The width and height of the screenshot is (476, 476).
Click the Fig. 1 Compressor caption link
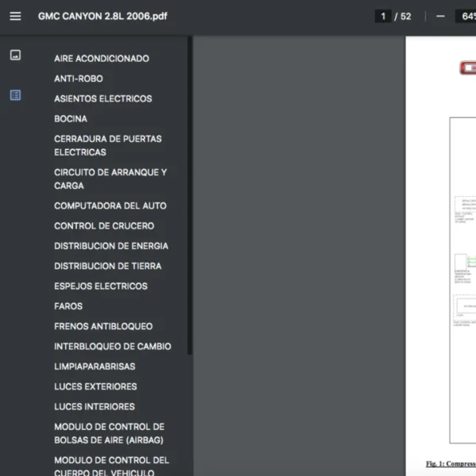[x=451, y=463]
